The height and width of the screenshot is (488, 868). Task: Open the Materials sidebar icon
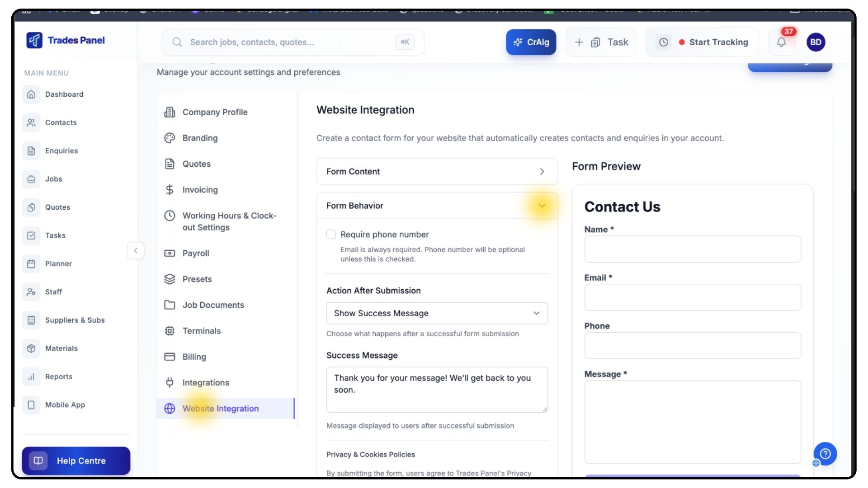point(31,348)
